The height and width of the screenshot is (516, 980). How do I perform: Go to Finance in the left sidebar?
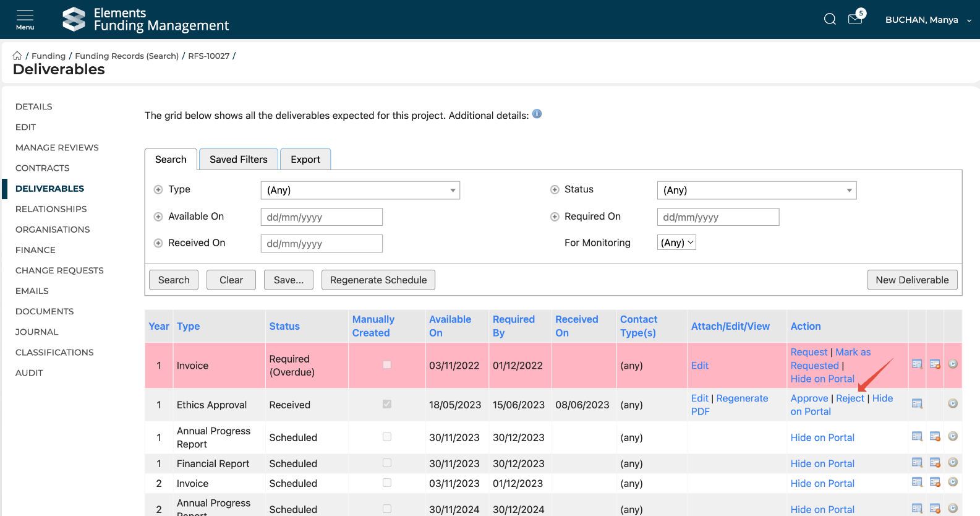(35, 250)
